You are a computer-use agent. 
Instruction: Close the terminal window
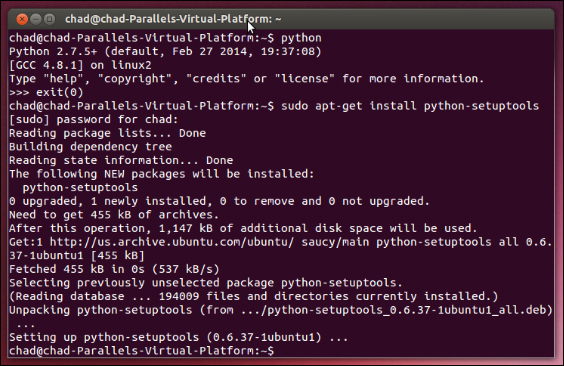[22, 19]
